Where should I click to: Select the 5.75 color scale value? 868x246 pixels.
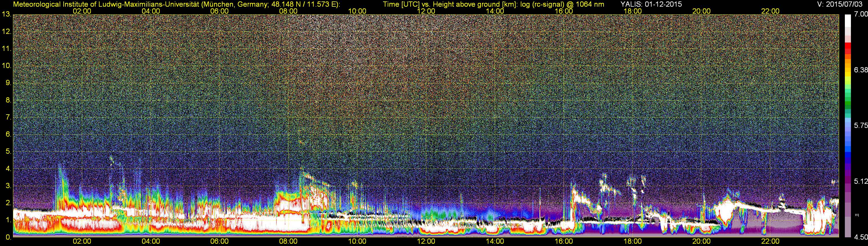coord(861,125)
